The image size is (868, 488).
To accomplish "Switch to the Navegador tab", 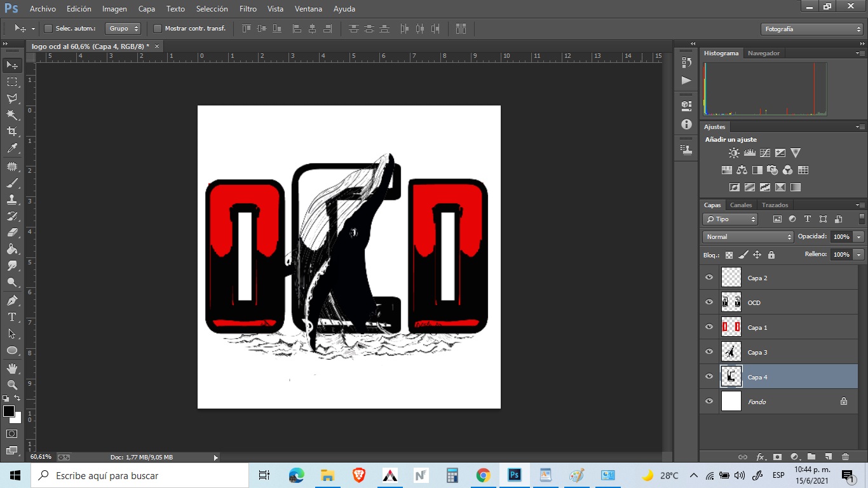I will click(x=763, y=53).
